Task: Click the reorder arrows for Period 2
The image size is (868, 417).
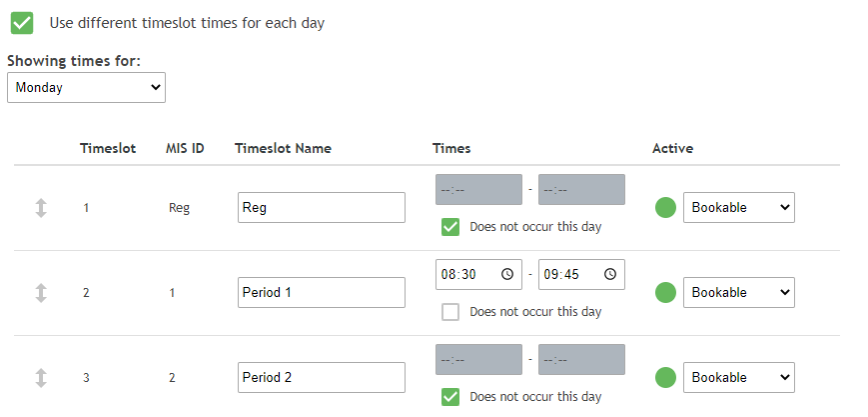Action: click(41, 378)
